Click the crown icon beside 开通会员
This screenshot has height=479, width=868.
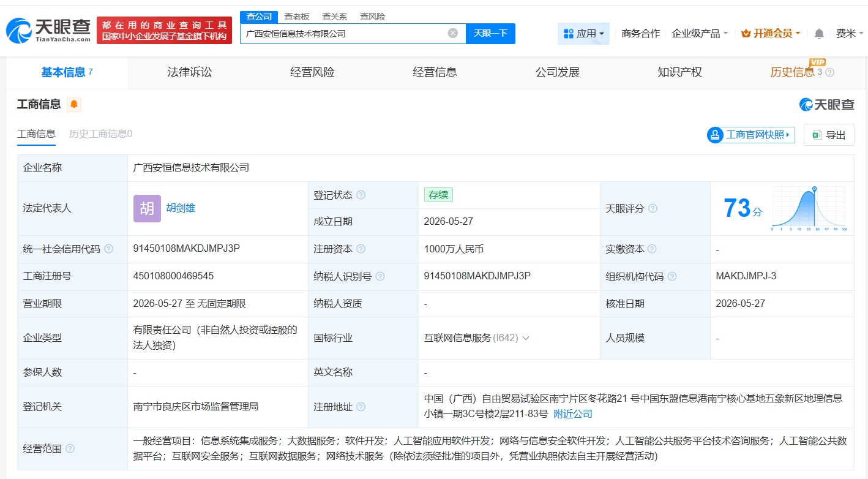click(746, 34)
